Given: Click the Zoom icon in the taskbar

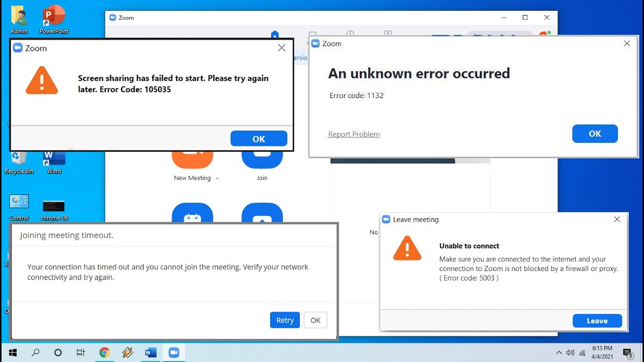Looking at the screenshot, I should (174, 352).
